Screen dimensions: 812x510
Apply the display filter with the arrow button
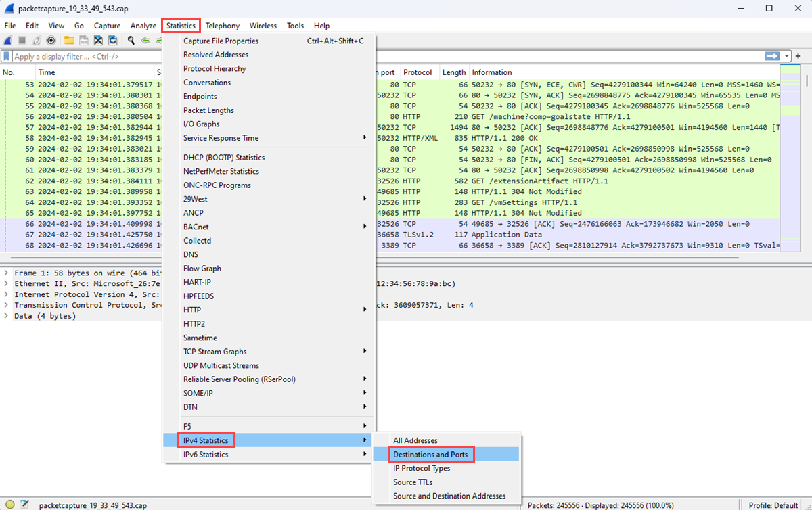click(771, 56)
